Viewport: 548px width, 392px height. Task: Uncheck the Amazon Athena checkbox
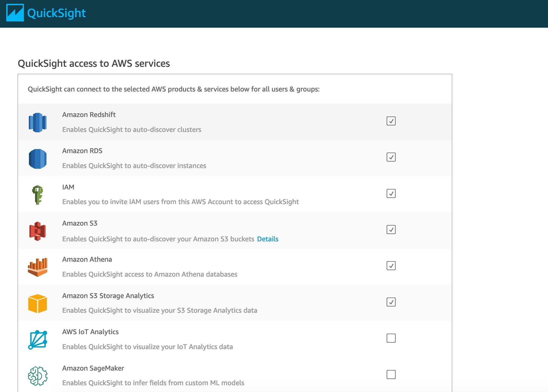[x=391, y=265]
